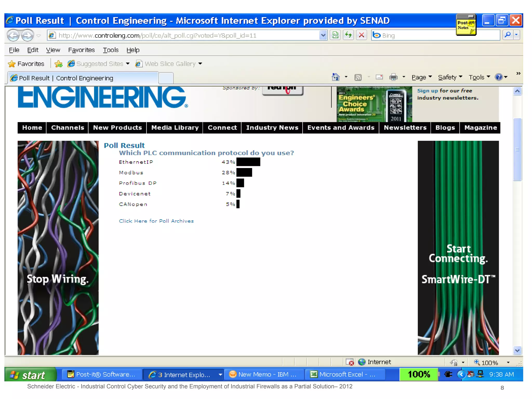Image resolution: width=532 pixels, height=399 pixels.
Task: Click the blue Help question icon
Action: [x=499, y=77]
